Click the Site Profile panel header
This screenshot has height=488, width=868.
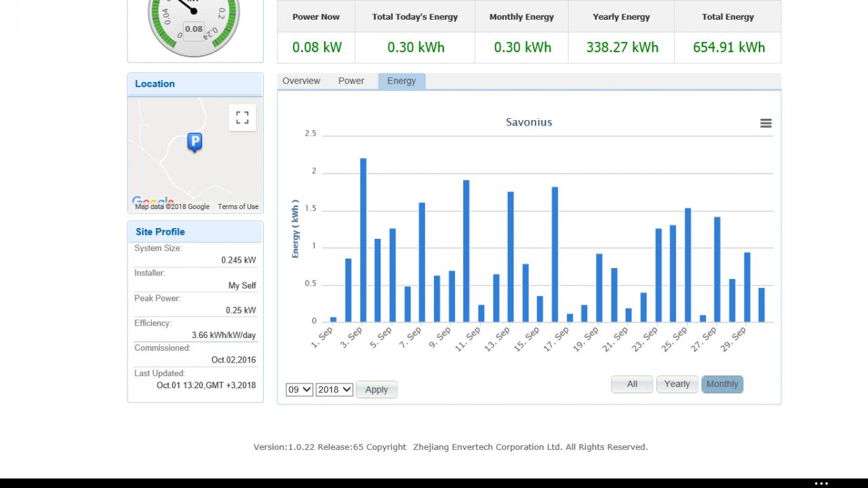(195, 231)
